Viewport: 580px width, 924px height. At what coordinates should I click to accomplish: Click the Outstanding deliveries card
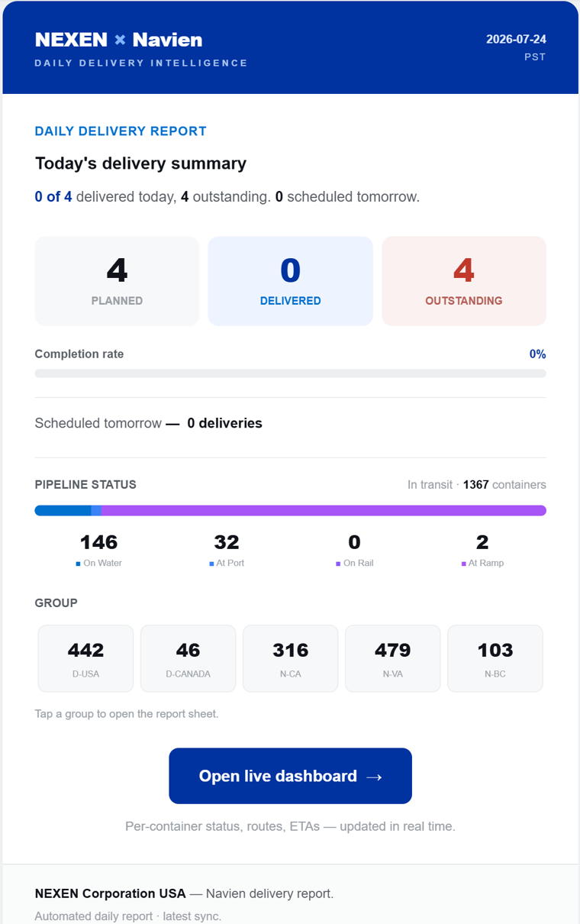464,281
